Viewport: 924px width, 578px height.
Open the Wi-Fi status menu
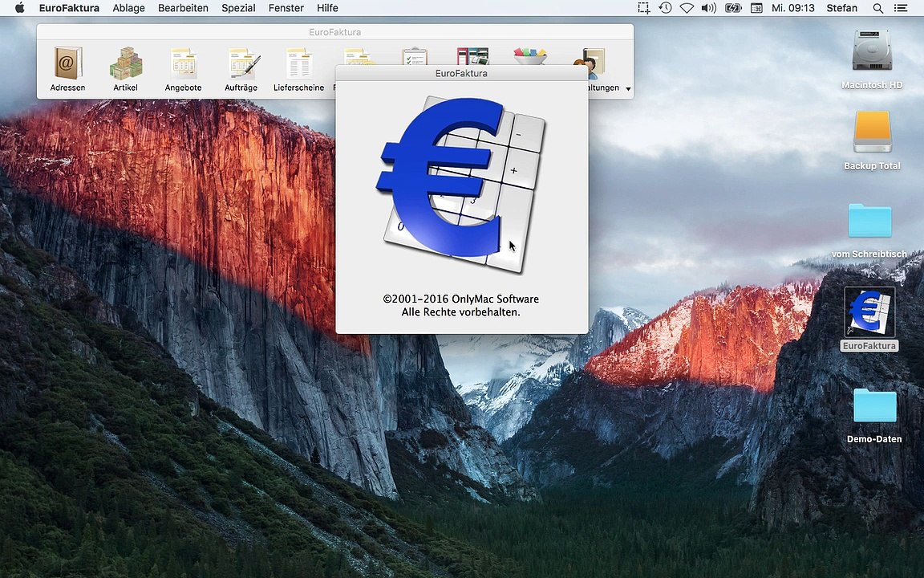pyautogui.click(x=687, y=8)
